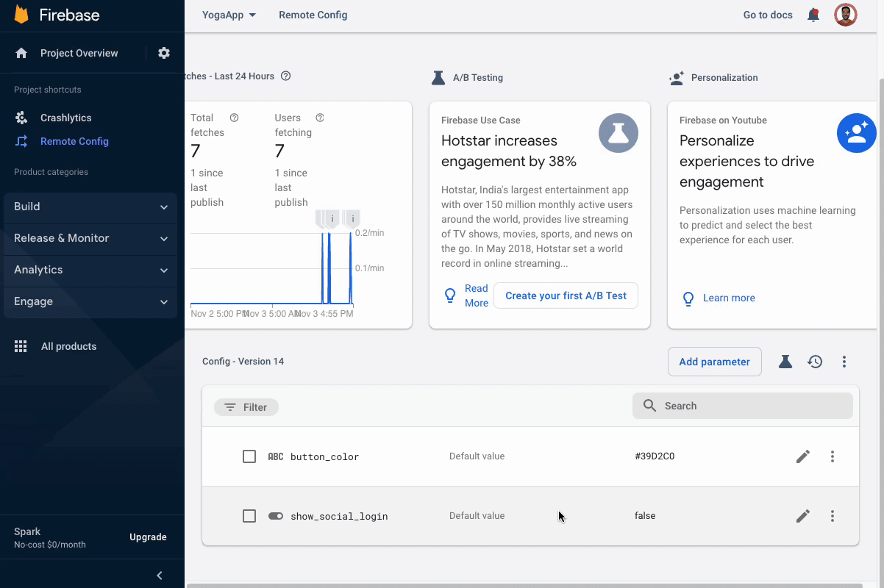Click the Add parameter button
This screenshot has width=884, height=588.
[714, 362]
